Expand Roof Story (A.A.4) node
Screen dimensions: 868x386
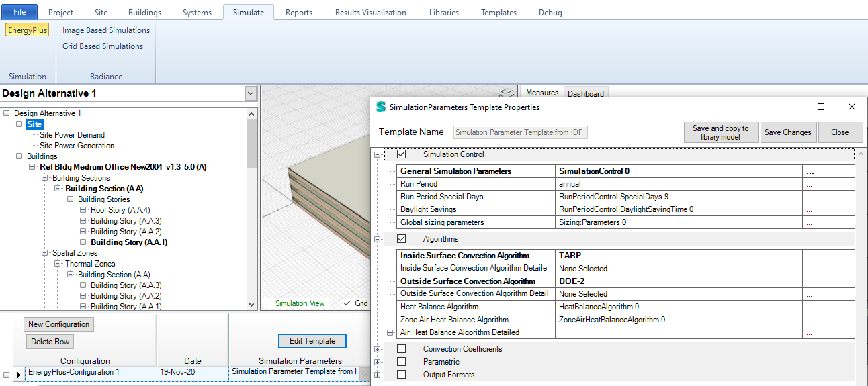(x=83, y=210)
